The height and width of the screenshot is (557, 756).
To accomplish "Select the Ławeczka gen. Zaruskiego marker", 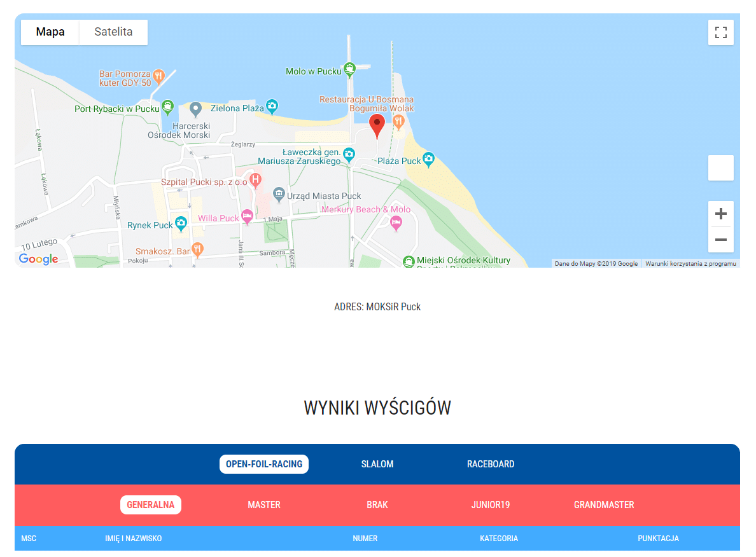I will [349, 155].
